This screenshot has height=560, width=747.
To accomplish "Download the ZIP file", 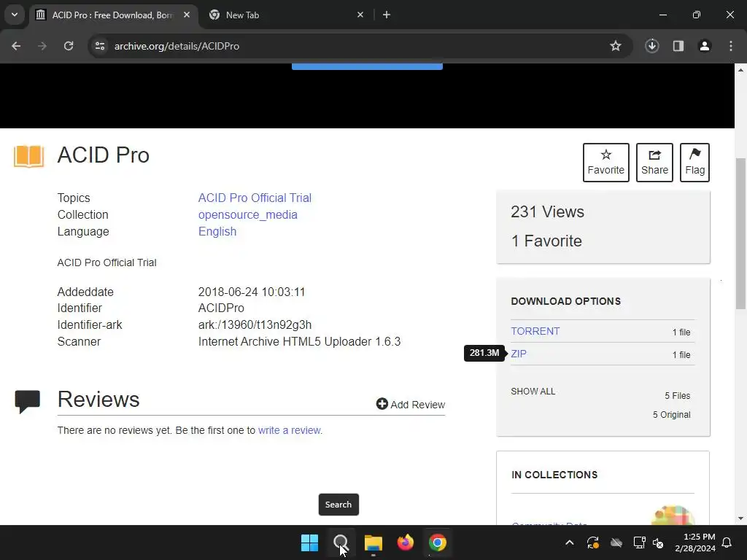I will coord(519,354).
